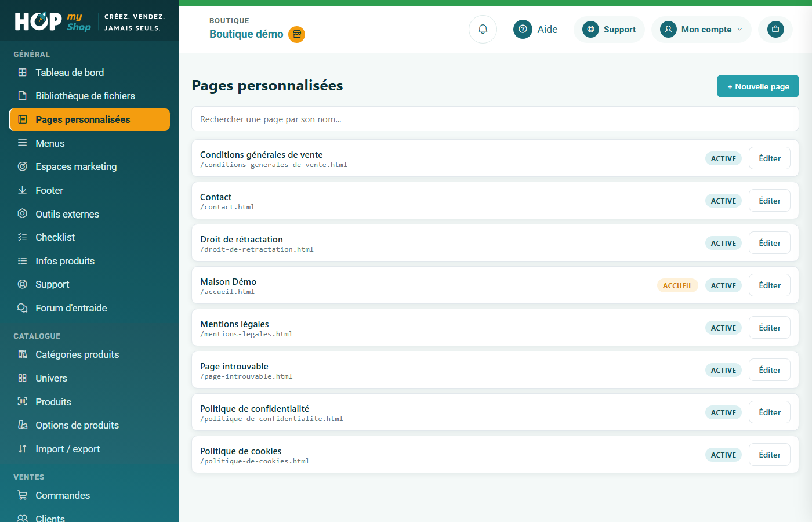Edit the Politique de cookies page
The image size is (812, 522).
click(770, 455)
